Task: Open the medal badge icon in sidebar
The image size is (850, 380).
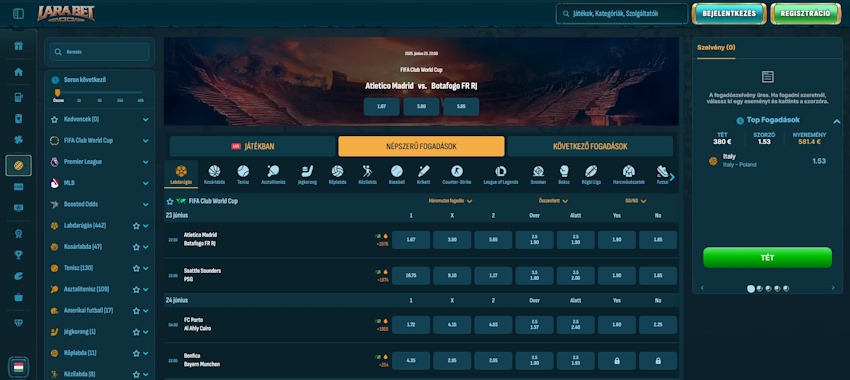Action: click(18, 234)
